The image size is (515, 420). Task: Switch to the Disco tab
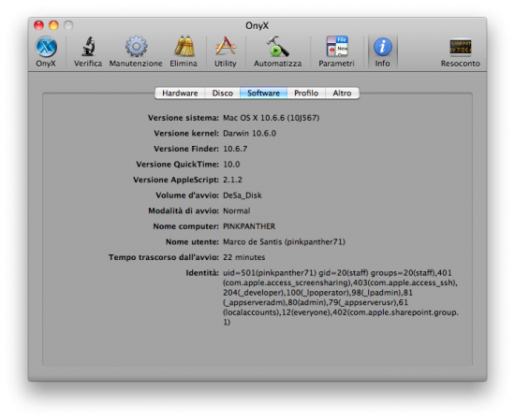[x=222, y=94]
